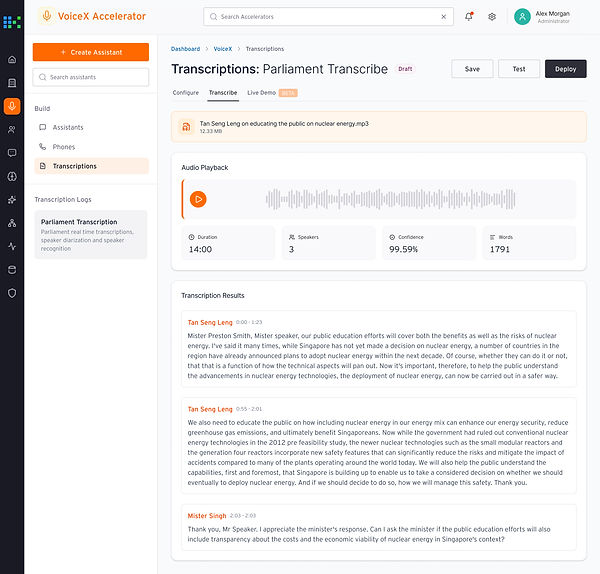Open the network nodes icon in rail
The width and height of the screenshot is (600, 574).
click(12, 223)
